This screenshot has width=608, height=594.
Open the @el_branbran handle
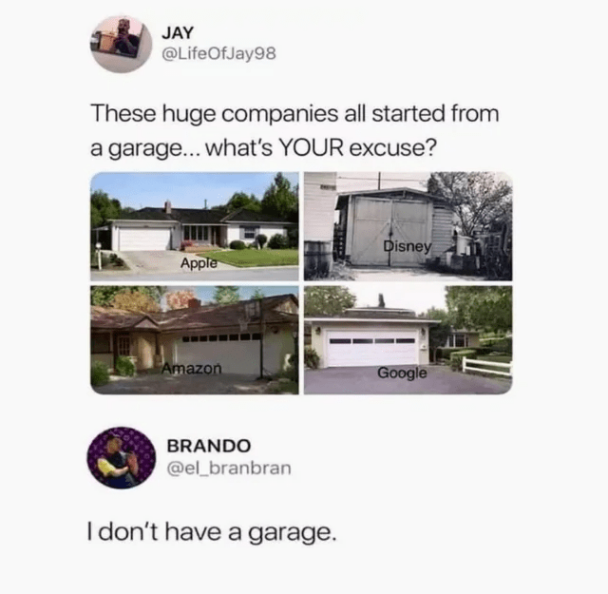229,468
